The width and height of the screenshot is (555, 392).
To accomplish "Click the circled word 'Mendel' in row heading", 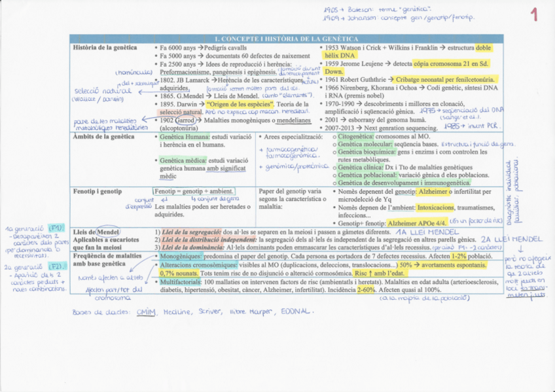I will point(107,232).
